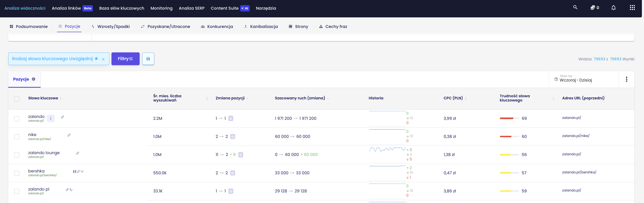Switch to Strony tab

coord(298,27)
